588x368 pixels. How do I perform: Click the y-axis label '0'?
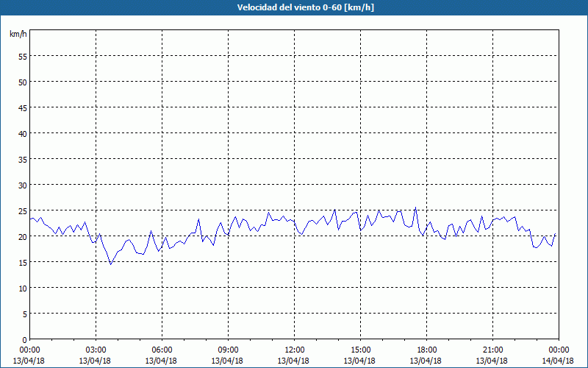25,340
